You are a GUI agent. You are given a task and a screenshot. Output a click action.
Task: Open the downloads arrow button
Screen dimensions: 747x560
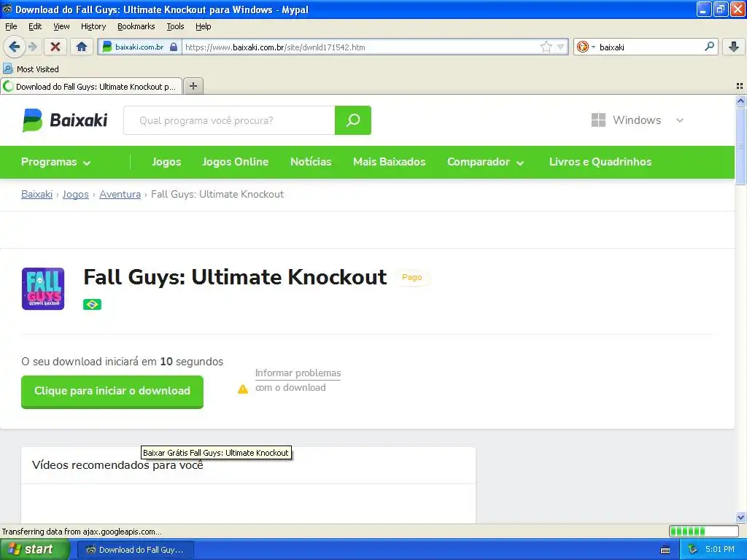point(734,47)
